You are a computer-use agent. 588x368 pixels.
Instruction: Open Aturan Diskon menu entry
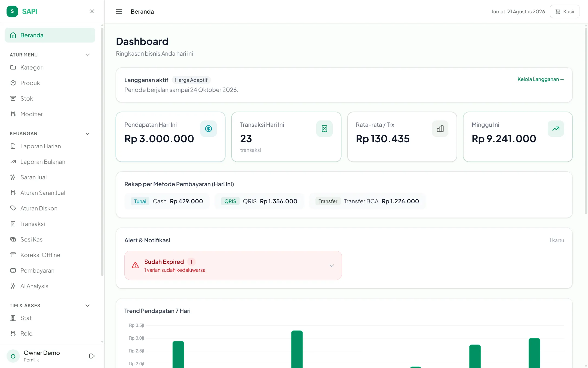pos(39,208)
